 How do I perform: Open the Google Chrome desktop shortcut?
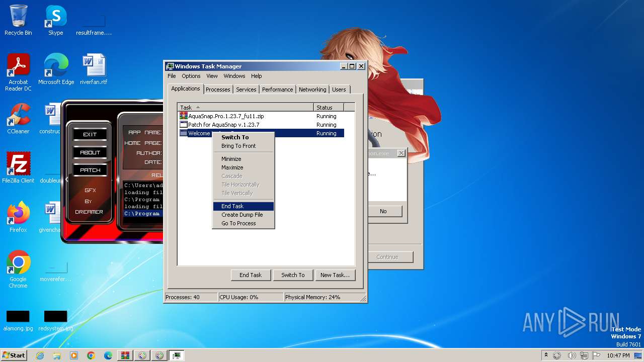(x=18, y=269)
